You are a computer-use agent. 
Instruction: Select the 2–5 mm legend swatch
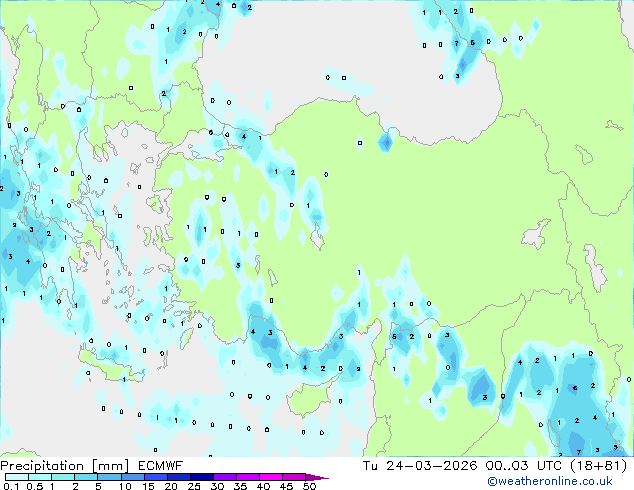click(86, 477)
